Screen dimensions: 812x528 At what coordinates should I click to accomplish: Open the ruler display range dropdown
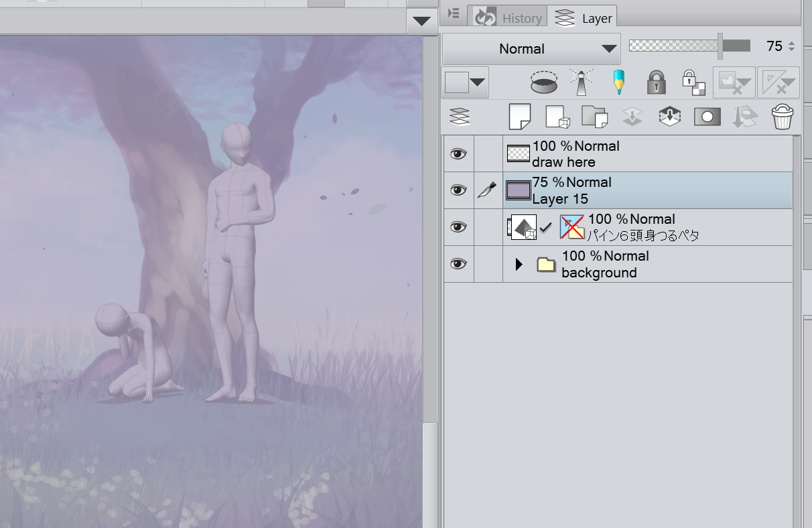point(778,82)
